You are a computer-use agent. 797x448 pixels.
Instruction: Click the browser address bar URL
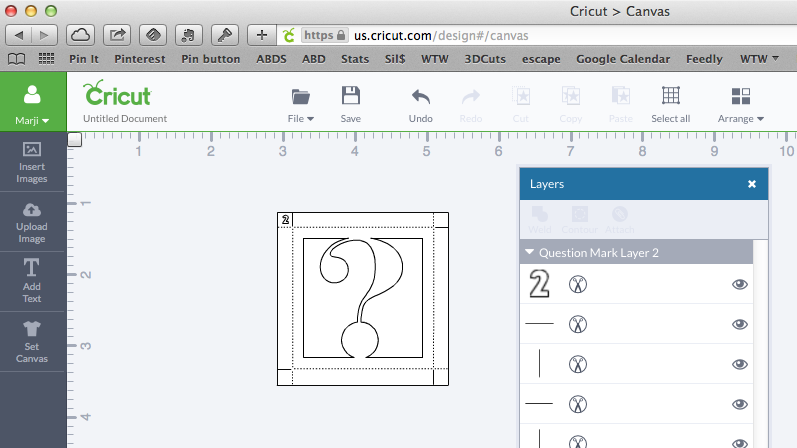point(441,36)
